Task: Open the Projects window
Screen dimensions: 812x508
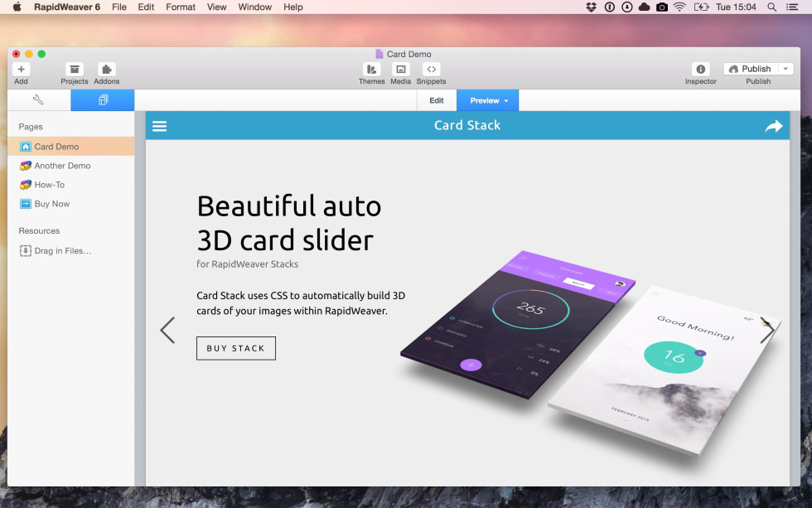Action: pyautogui.click(x=74, y=69)
